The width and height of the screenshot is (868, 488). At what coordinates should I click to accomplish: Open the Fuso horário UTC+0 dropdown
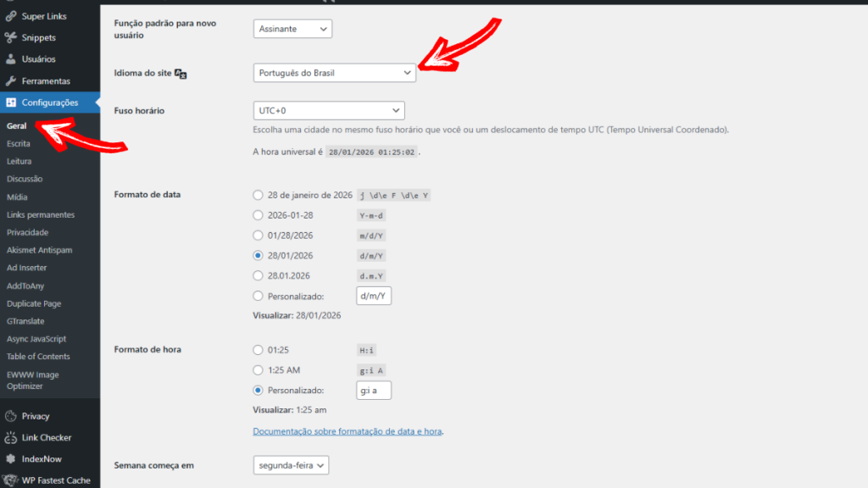pos(328,110)
